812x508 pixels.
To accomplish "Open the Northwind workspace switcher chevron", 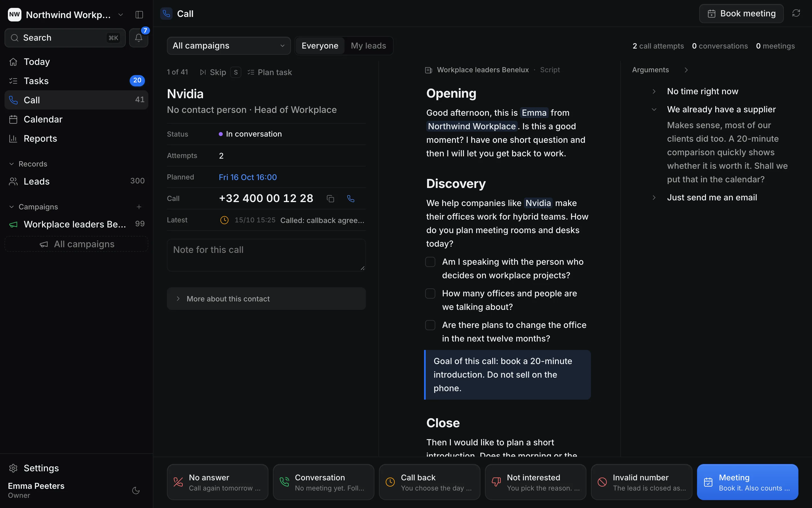I will pyautogui.click(x=121, y=15).
